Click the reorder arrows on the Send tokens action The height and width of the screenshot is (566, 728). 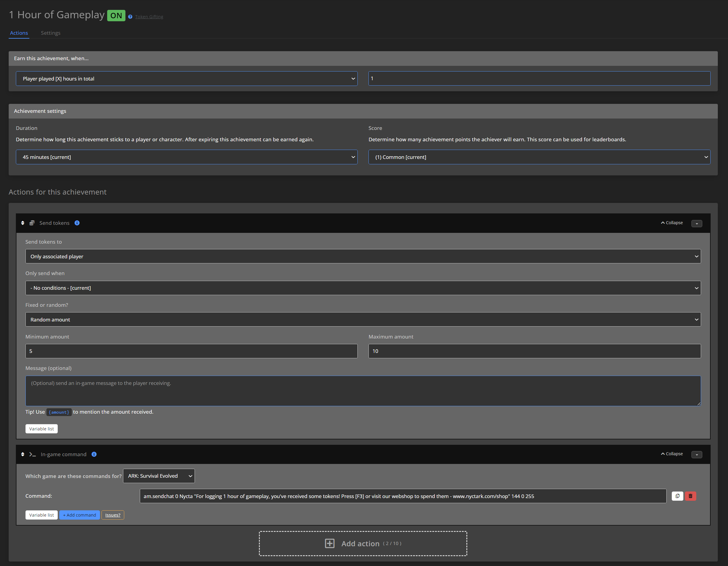[x=23, y=223]
